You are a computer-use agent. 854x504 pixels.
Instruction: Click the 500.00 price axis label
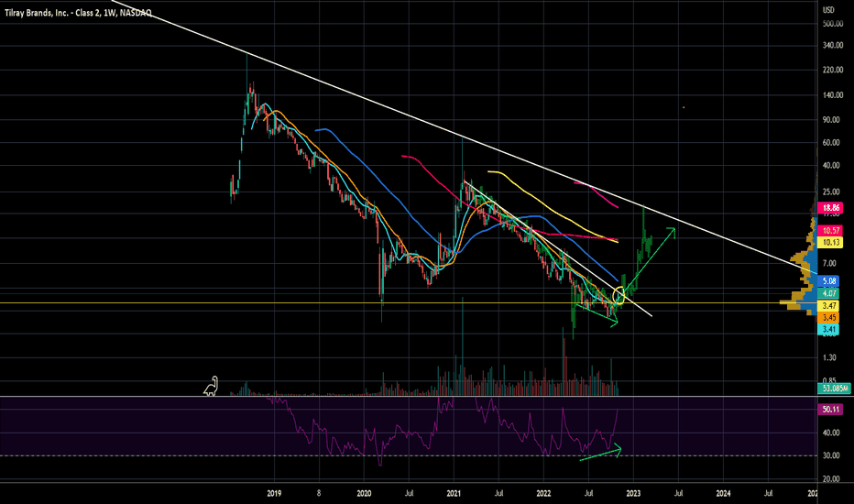[x=833, y=24]
